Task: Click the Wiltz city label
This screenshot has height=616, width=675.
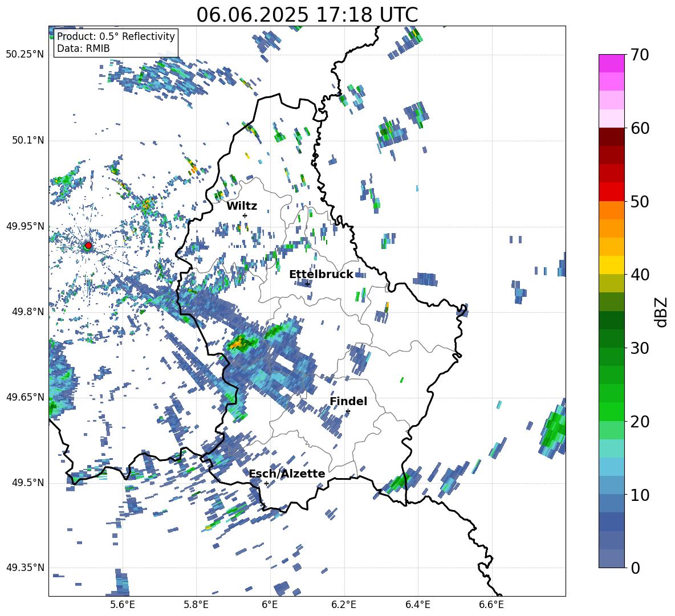Action: [x=242, y=206]
